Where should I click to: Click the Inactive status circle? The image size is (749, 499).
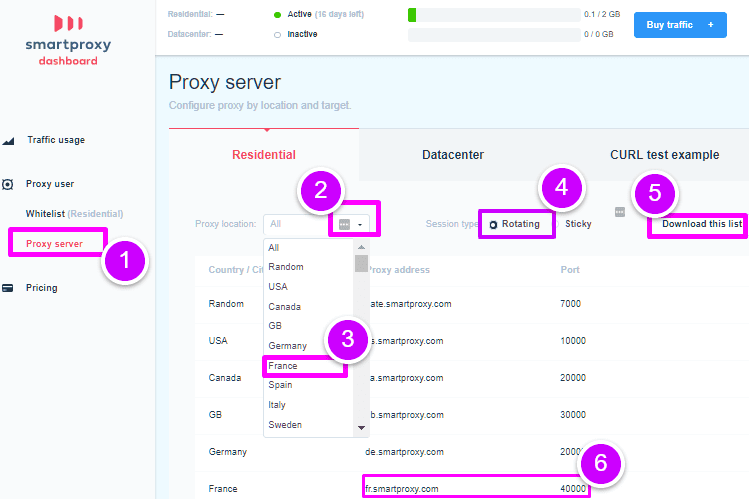(277, 35)
